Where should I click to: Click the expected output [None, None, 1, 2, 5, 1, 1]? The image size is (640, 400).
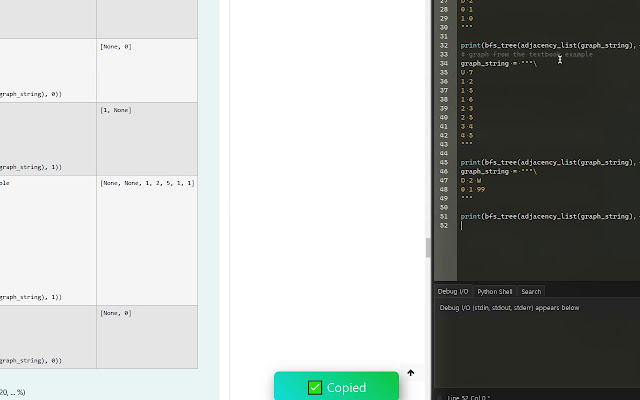coord(147,183)
